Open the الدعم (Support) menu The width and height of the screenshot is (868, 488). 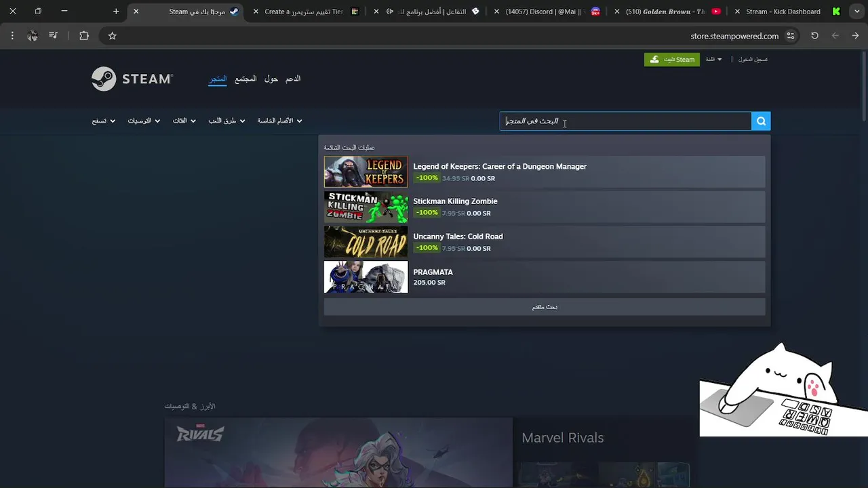click(x=293, y=79)
